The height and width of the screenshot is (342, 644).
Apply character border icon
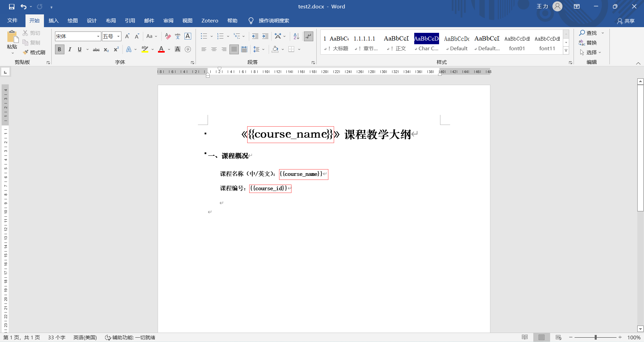(x=188, y=36)
